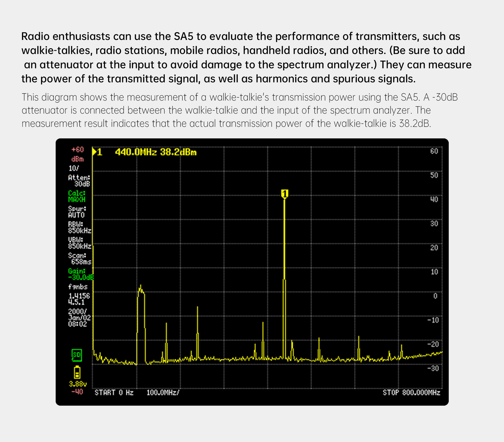The image size is (504, 442).
Task: Tap the Spur: AUTO setting
Action: [77, 212]
